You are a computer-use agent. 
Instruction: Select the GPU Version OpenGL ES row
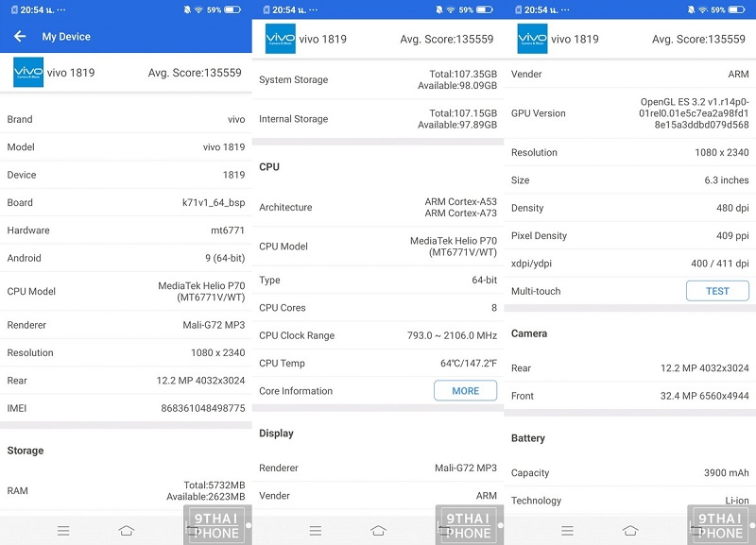click(x=630, y=113)
